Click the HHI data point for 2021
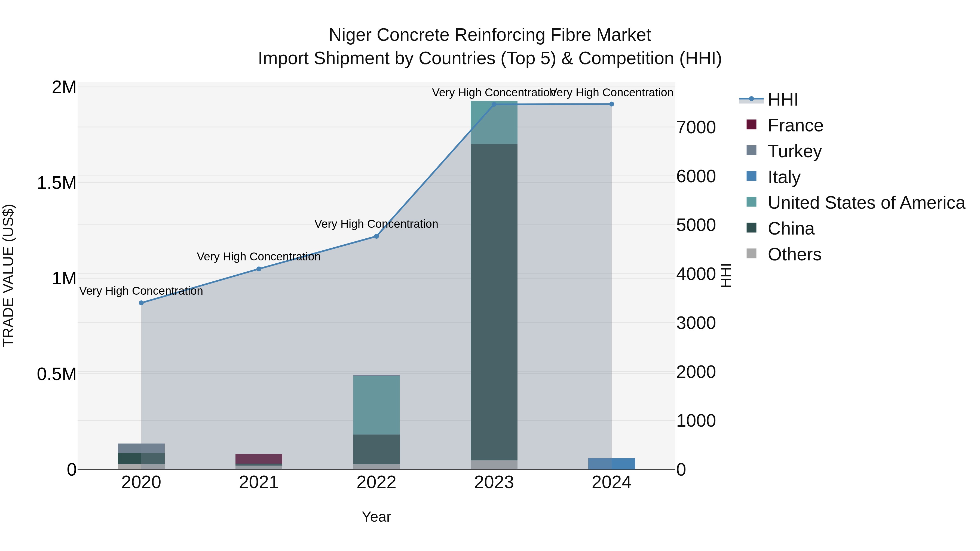 259,269
